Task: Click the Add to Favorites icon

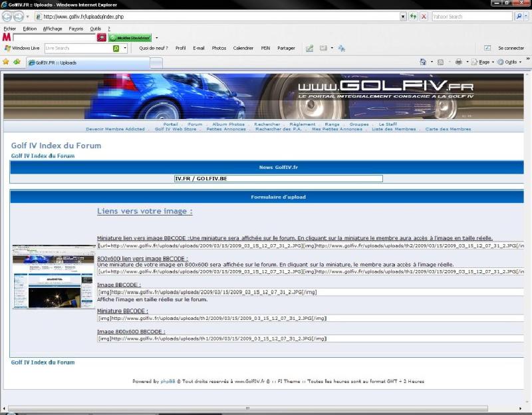Action: (x=17, y=62)
